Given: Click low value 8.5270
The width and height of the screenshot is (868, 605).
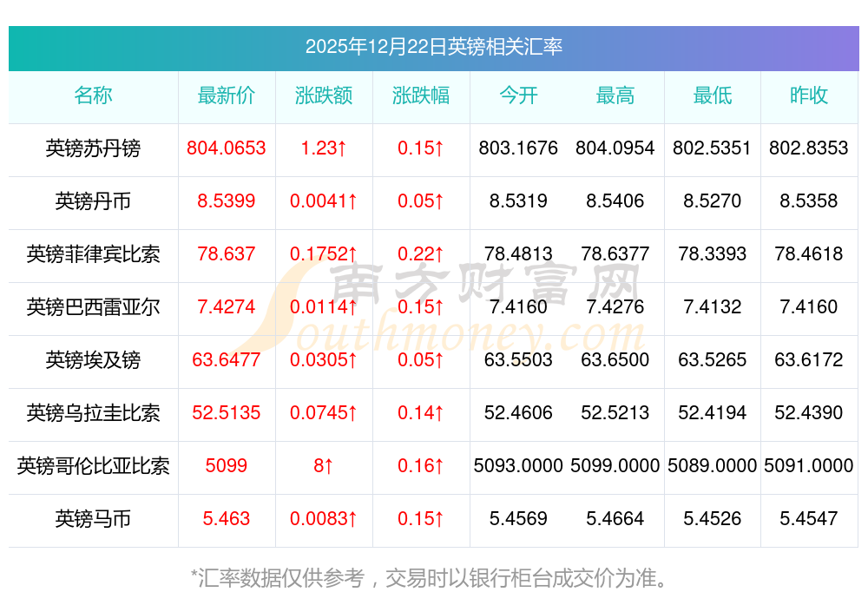Looking at the screenshot, I should coord(712,201).
